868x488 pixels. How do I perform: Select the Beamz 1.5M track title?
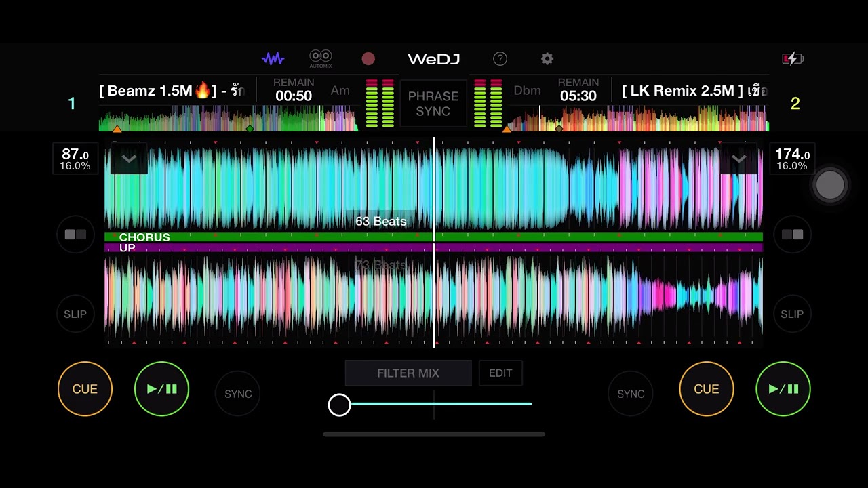point(172,91)
